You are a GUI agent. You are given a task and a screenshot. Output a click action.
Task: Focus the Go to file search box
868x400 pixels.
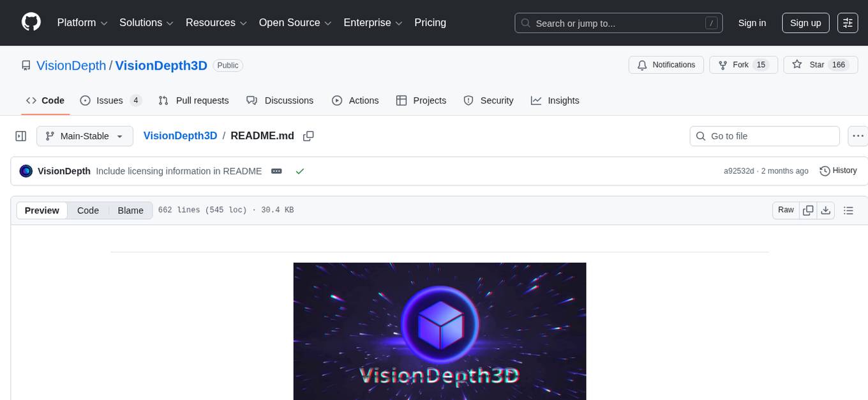(x=764, y=136)
